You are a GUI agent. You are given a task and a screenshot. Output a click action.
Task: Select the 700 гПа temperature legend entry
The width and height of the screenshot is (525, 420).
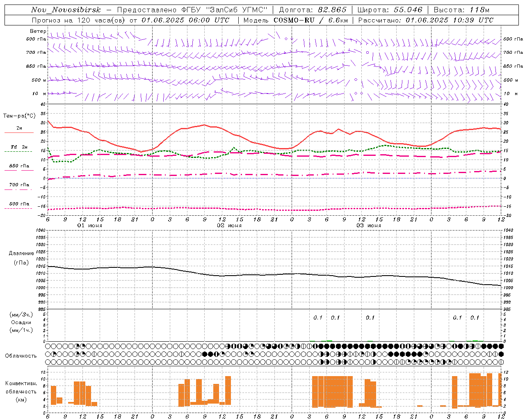(x=19, y=185)
